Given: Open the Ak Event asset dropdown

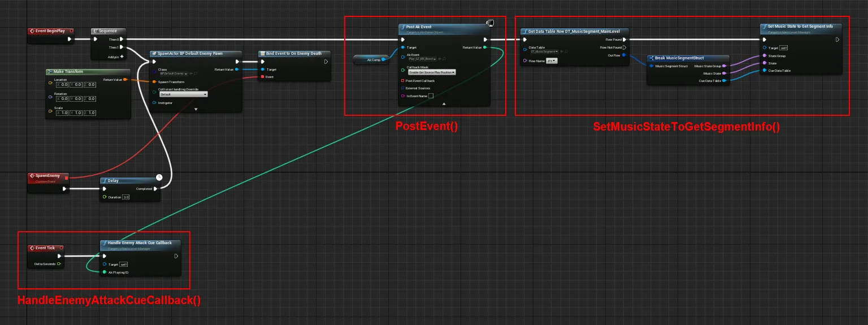Looking at the screenshot, I should [x=422, y=59].
